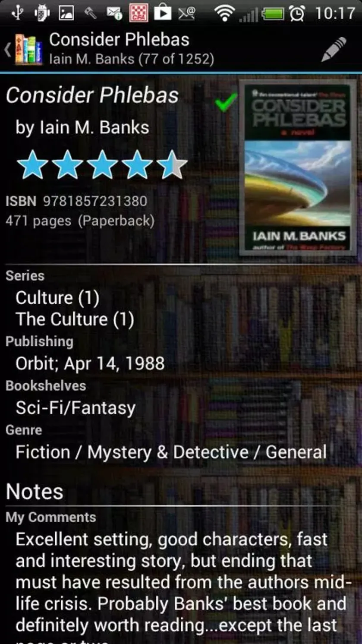Viewport: 362px width, 644px height.
Task: Open the Play Store notification icon
Action: click(x=163, y=13)
